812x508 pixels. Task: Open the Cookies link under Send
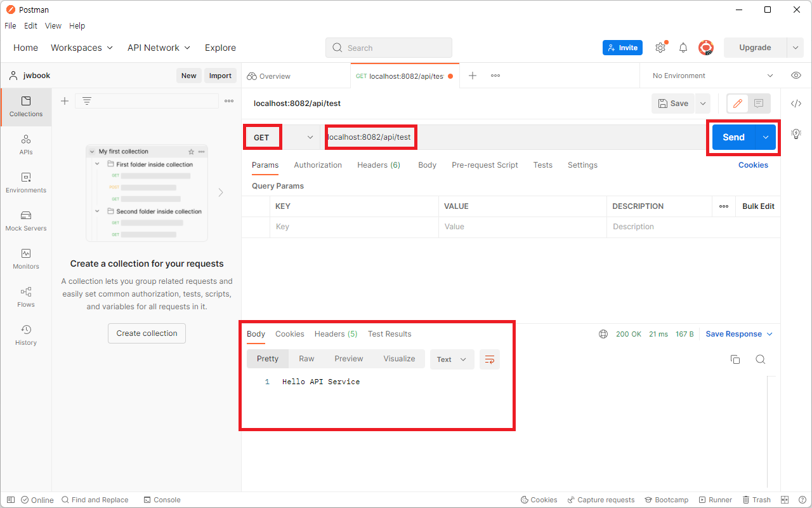[x=753, y=165]
